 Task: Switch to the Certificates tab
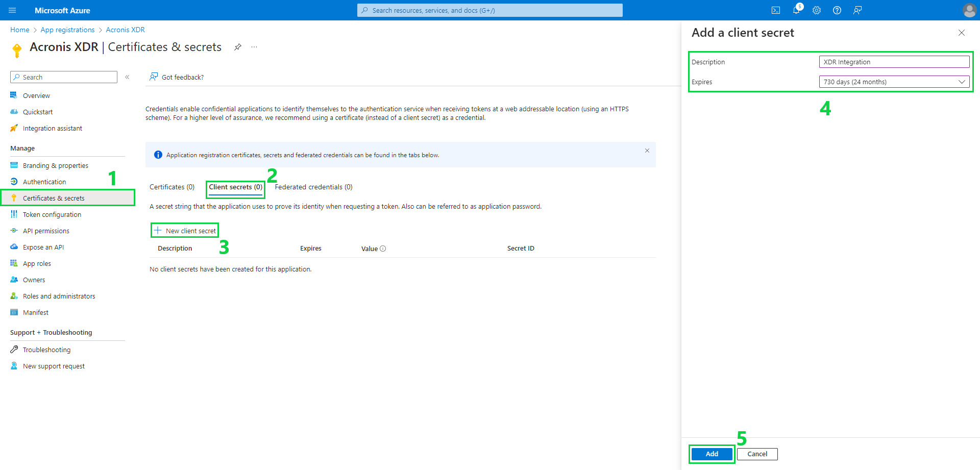pos(171,187)
